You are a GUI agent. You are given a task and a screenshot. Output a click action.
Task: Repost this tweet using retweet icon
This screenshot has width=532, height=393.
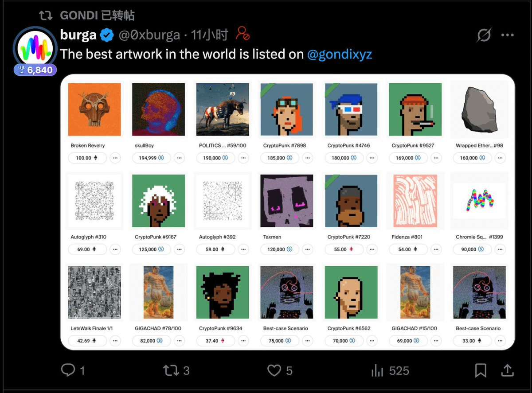171,370
